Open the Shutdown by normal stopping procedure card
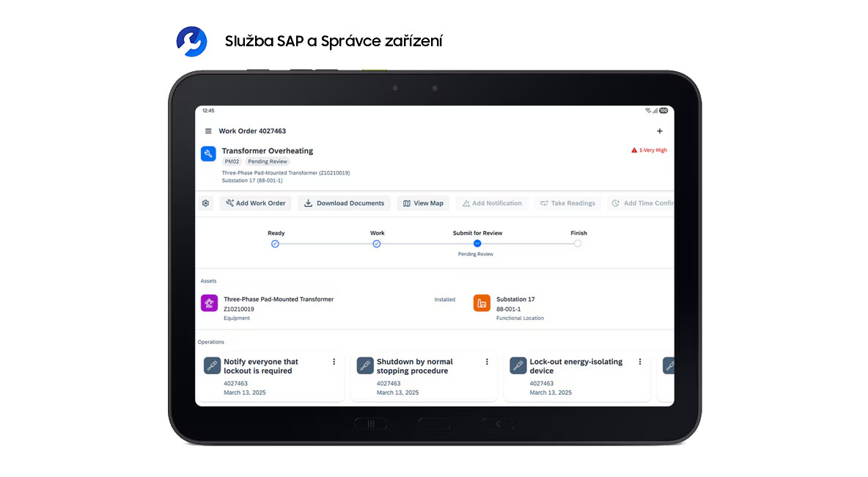The width and height of the screenshot is (868, 477). point(424,376)
